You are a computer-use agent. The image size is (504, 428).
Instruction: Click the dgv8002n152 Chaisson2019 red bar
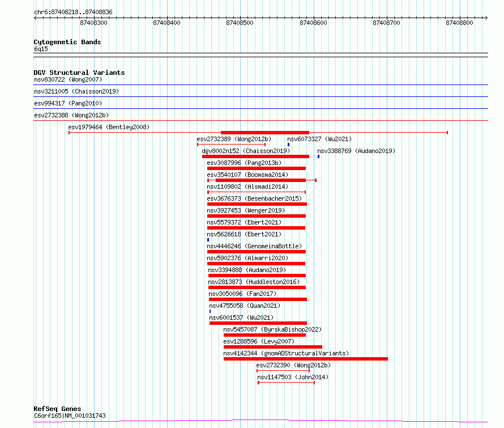coord(255,156)
